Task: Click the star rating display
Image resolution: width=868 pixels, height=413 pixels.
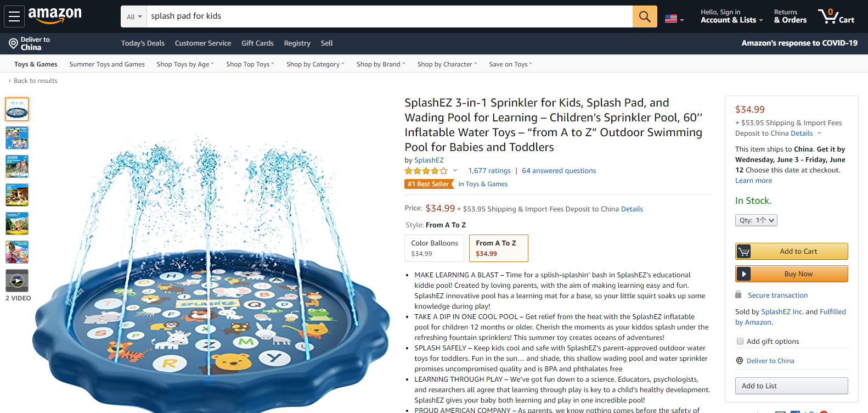Action: point(426,171)
